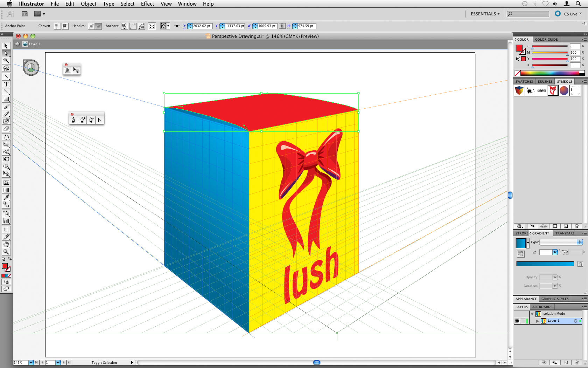
Task: Select the Hand tool
Action: tap(6, 244)
